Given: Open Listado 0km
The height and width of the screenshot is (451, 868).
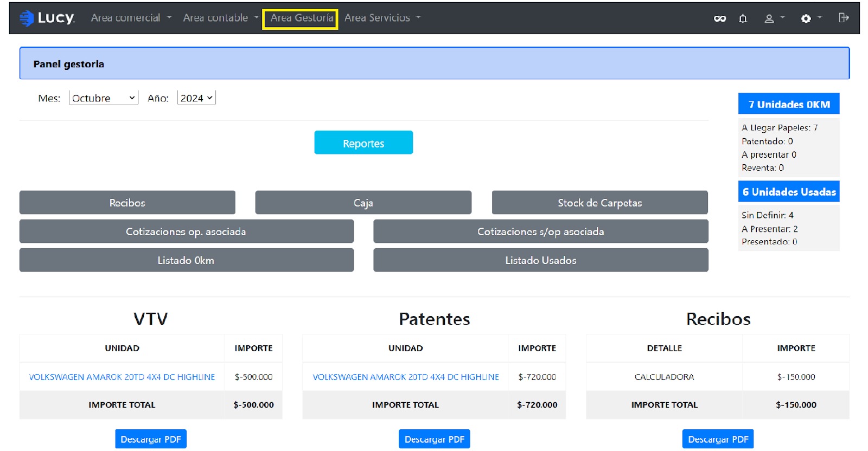Looking at the screenshot, I should pos(187,260).
